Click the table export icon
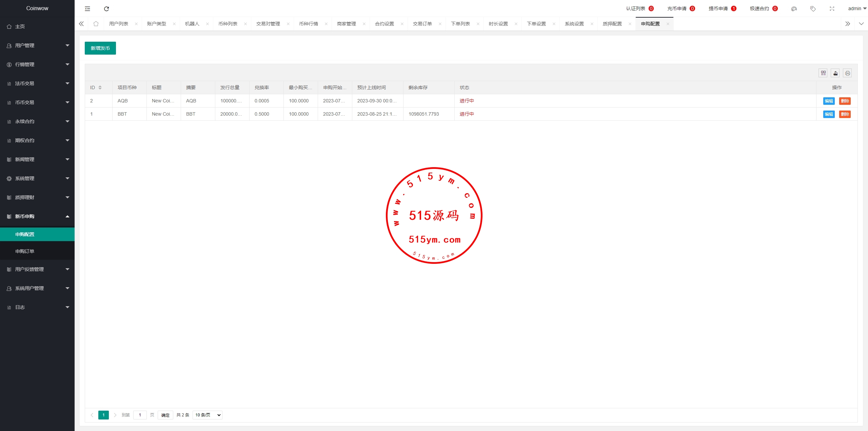The height and width of the screenshot is (431, 868). tap(835, 73)
